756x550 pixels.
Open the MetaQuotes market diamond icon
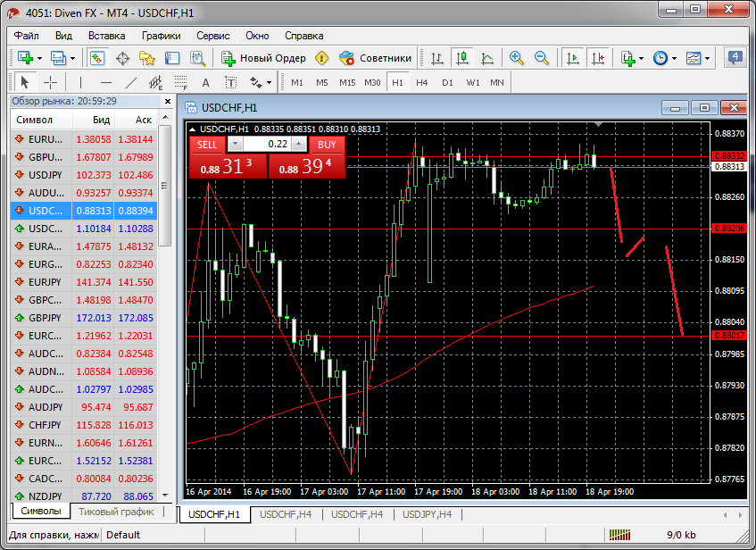pos(322,58)
